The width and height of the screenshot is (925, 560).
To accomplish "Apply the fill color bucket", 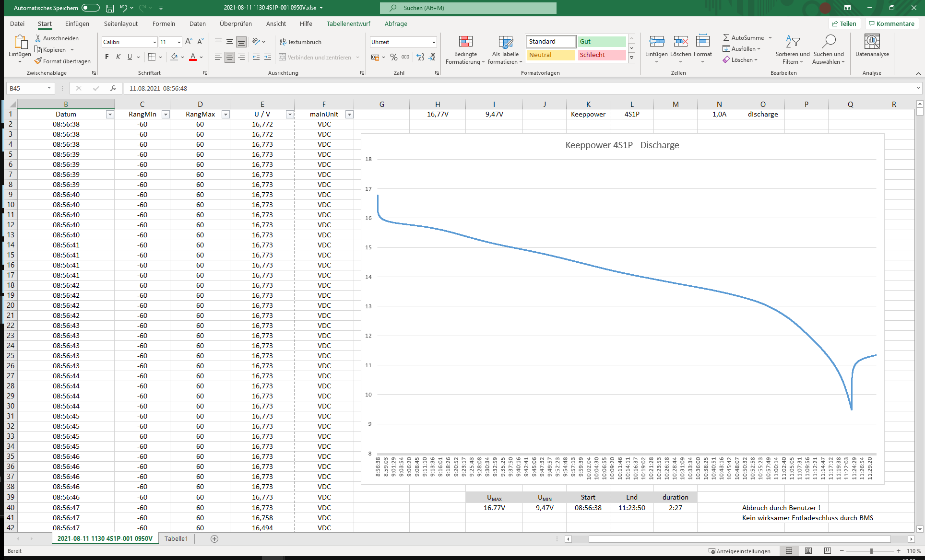I will point(174,57).
